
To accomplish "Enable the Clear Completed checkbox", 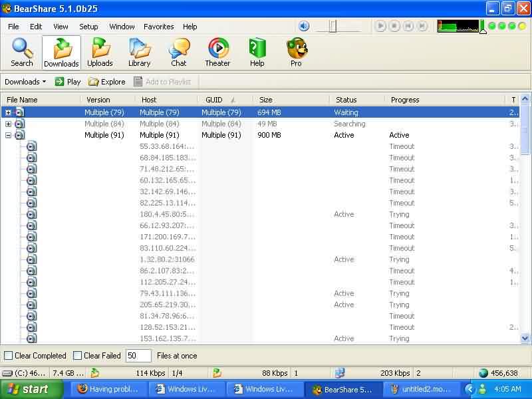I will (9, 356).
